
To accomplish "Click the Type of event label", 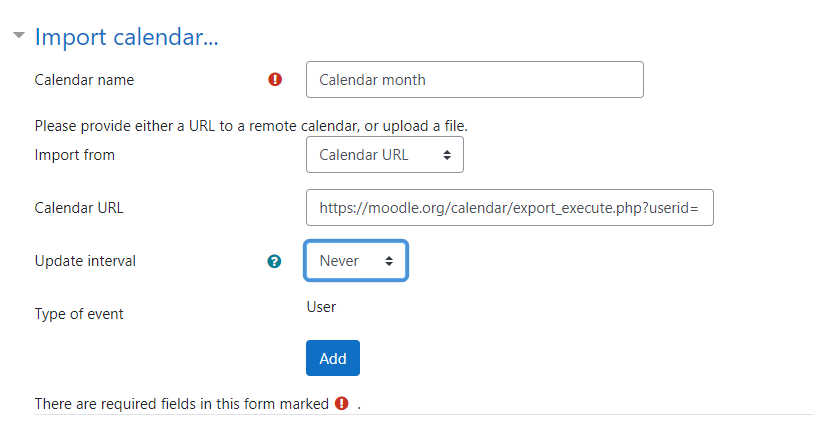I will coord(79,314).
